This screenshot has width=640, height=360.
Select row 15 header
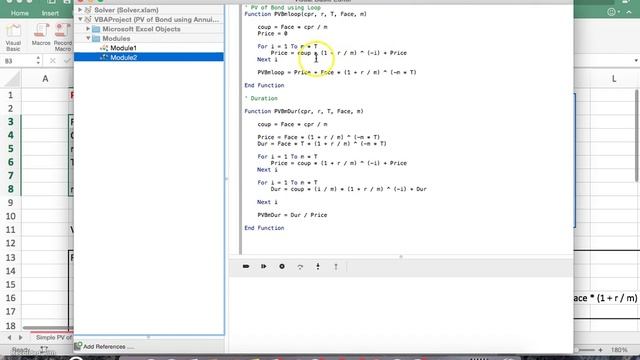pyautogui.click(x=11, y=284)
